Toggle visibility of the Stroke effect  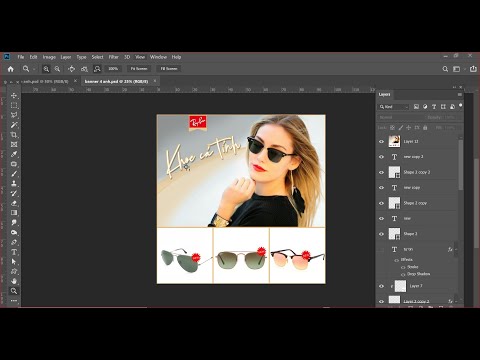(x=403, y=267)
